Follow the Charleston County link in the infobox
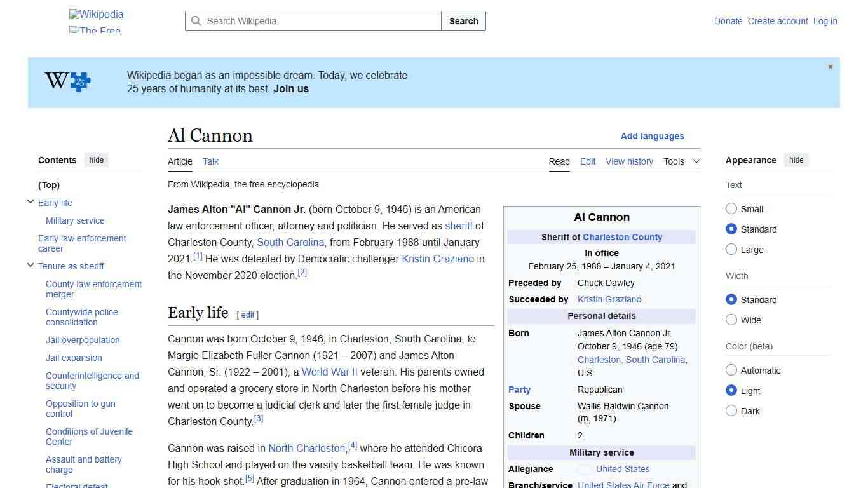The height and width of the screenshot is (488, 868). (622, 236)
